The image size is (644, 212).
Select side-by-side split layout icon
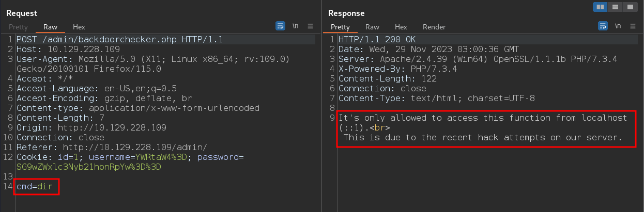pos(601,7)
